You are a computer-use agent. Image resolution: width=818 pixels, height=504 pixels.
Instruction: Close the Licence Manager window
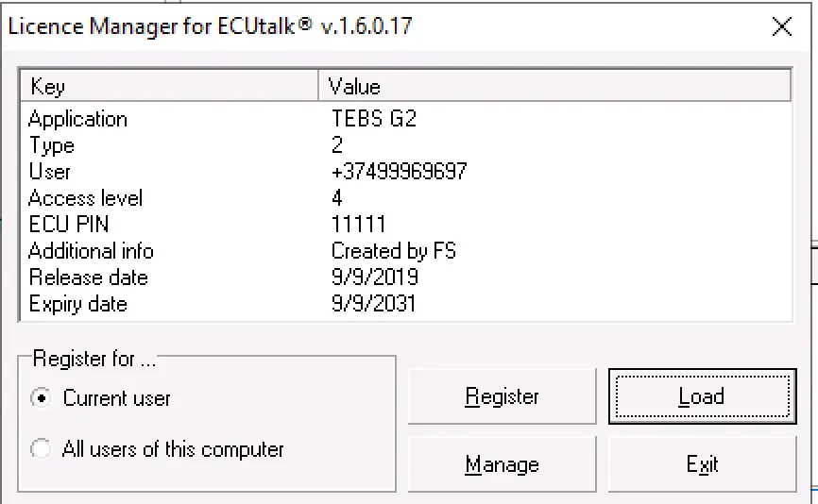pyautogui.click(x=781, y=26)
